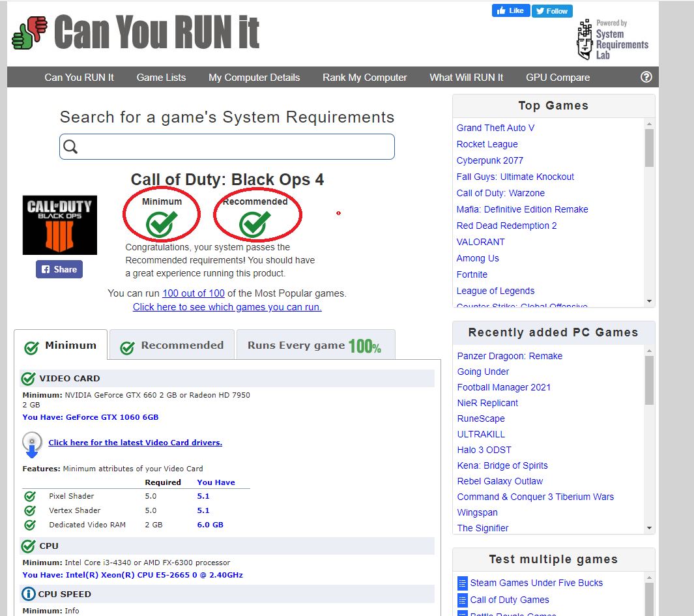Open Call of Duty Games list link
This screenshot has height=616, width=694.
pos(510,600)
